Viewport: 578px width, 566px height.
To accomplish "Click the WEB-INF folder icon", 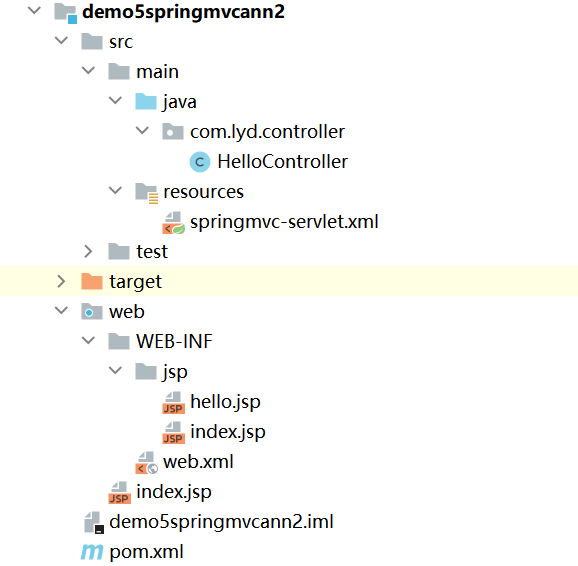I will coord(119,341).
